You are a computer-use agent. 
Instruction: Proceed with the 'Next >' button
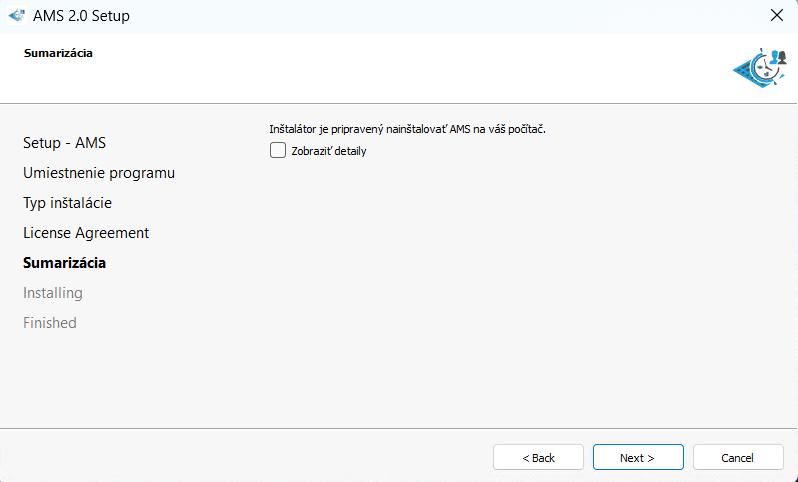(x=638, y=457)
